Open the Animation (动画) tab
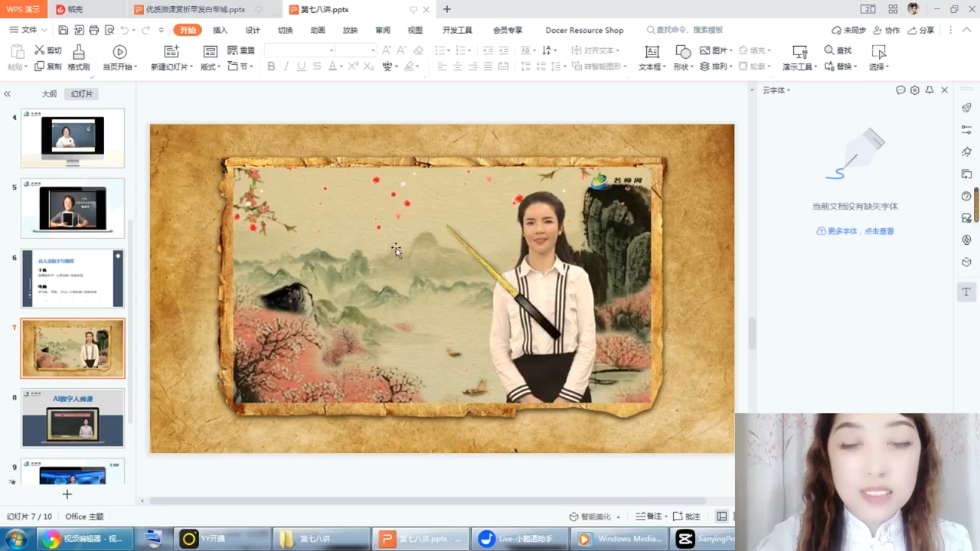This screenshot has width=980, height=551. pos(318,31)
